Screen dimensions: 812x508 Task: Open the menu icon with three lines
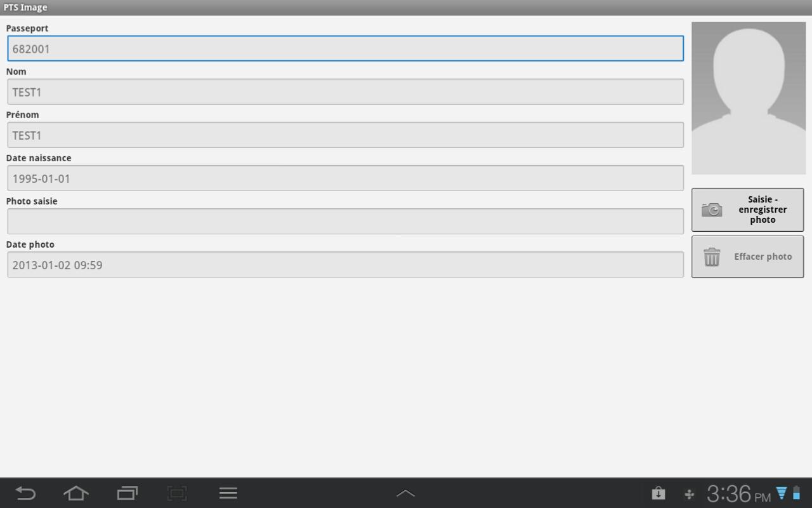point(228,493)
